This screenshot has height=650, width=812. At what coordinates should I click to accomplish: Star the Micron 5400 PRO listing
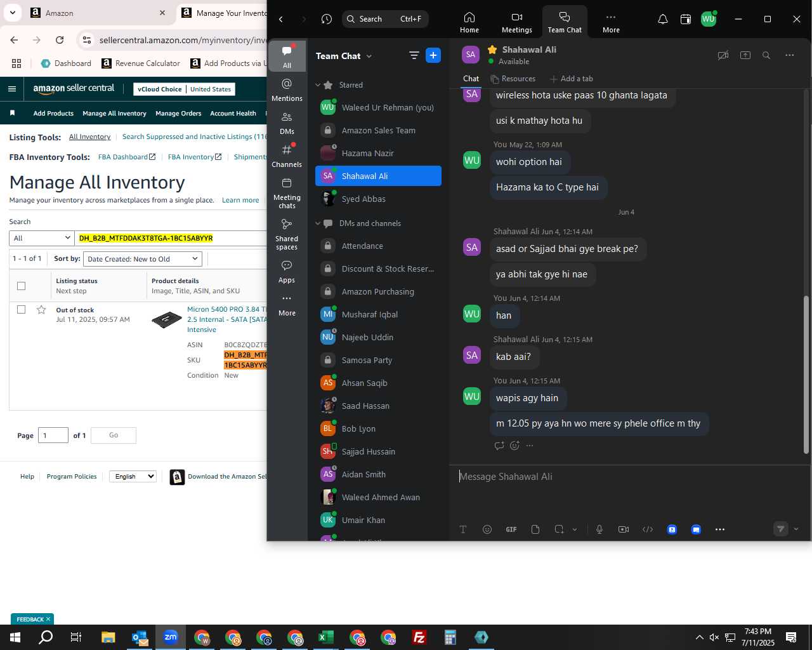(x=41, y=310)
